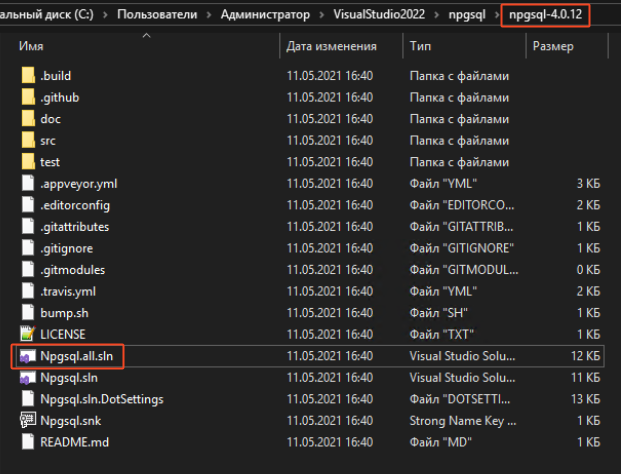Select the .gitattributes file name
This screenshot has height=474, width=621.
click(x=74, y=227)
